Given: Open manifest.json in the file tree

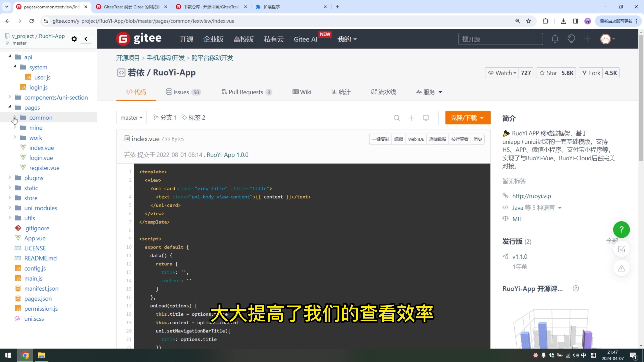Looking at the screenshot, I should pyautogui.click(x=41, y=289).
